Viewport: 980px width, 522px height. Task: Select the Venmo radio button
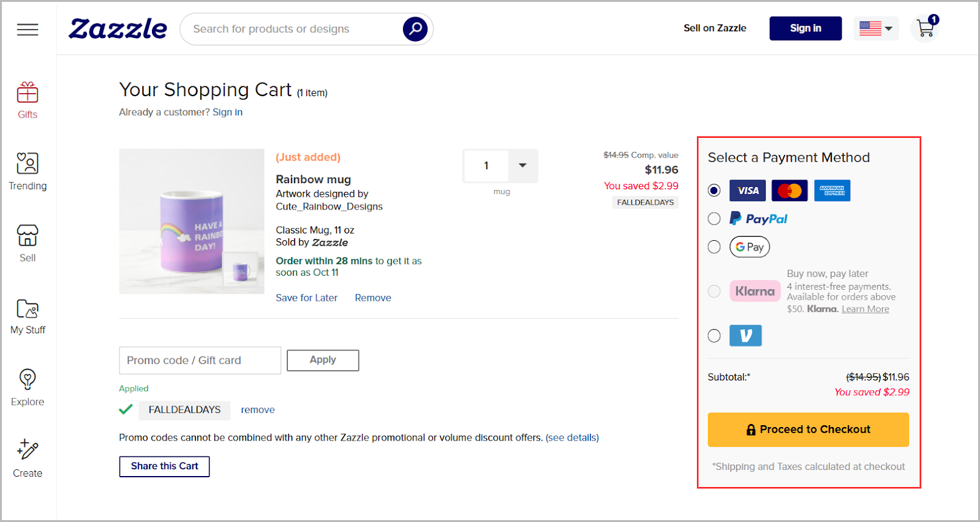pyautogui.click(x=714, y=336)
